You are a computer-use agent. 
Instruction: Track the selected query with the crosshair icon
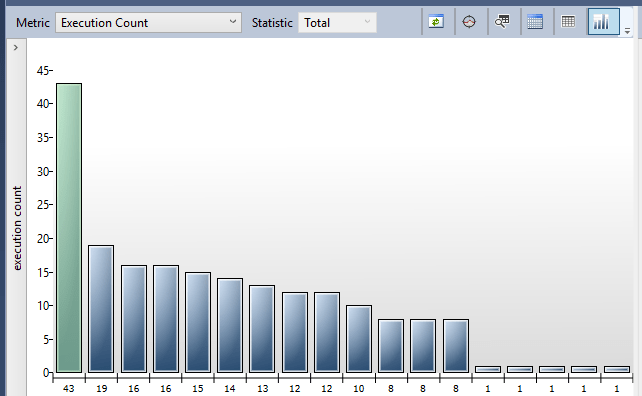tap(469, 21)
